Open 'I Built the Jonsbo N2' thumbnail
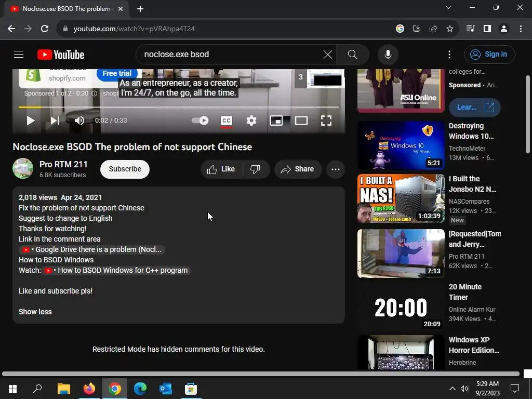The image size is (532, 399). [401, 198]
